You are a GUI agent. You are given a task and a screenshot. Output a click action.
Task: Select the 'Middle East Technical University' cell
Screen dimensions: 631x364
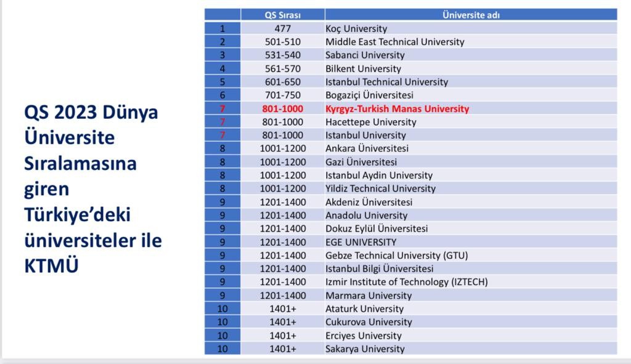click(471, 42)
